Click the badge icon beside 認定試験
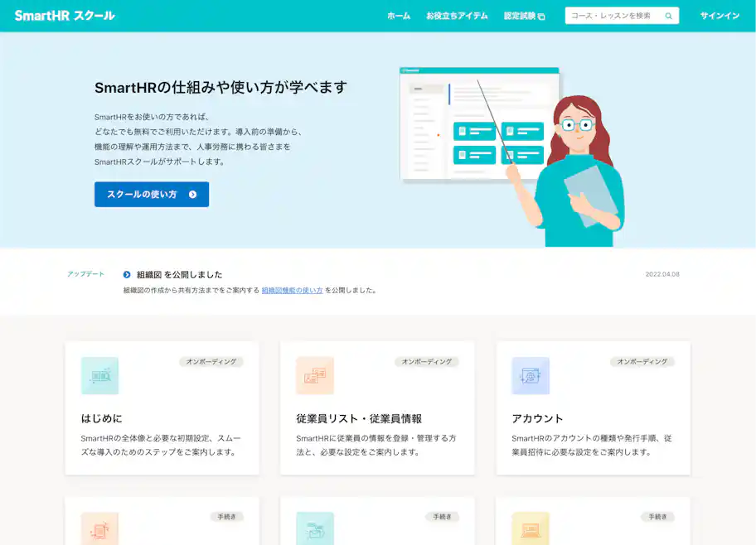The image size is (756, 545). pos(543,15)
